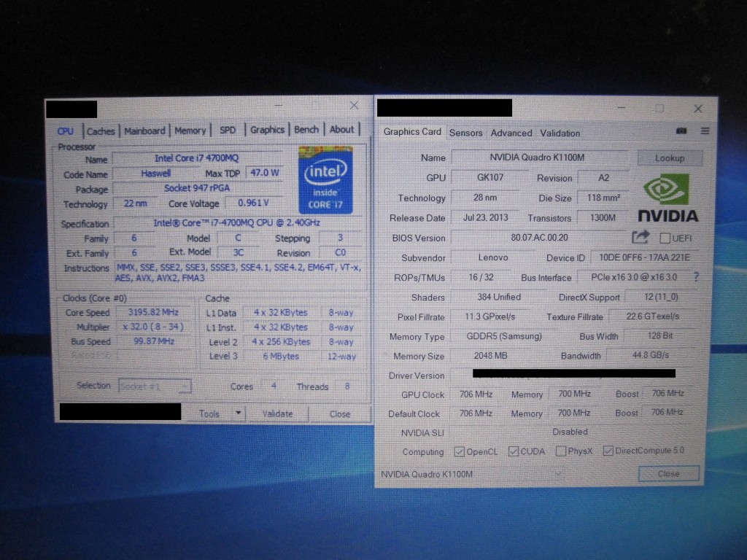Click the DirectX Support value 12 (11_0)
747x560 pixels.
click(x=661, y=297)
